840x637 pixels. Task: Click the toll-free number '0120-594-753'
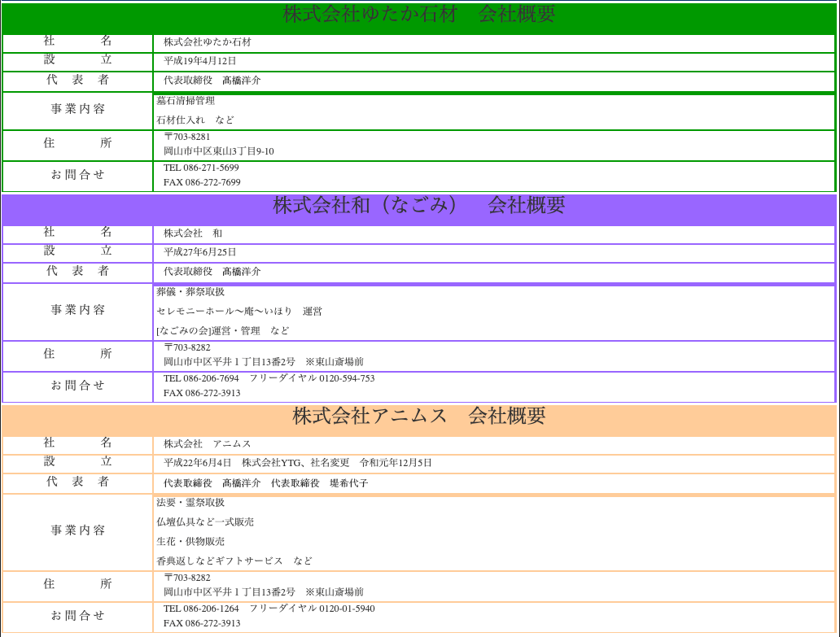(x=347, y=378)
